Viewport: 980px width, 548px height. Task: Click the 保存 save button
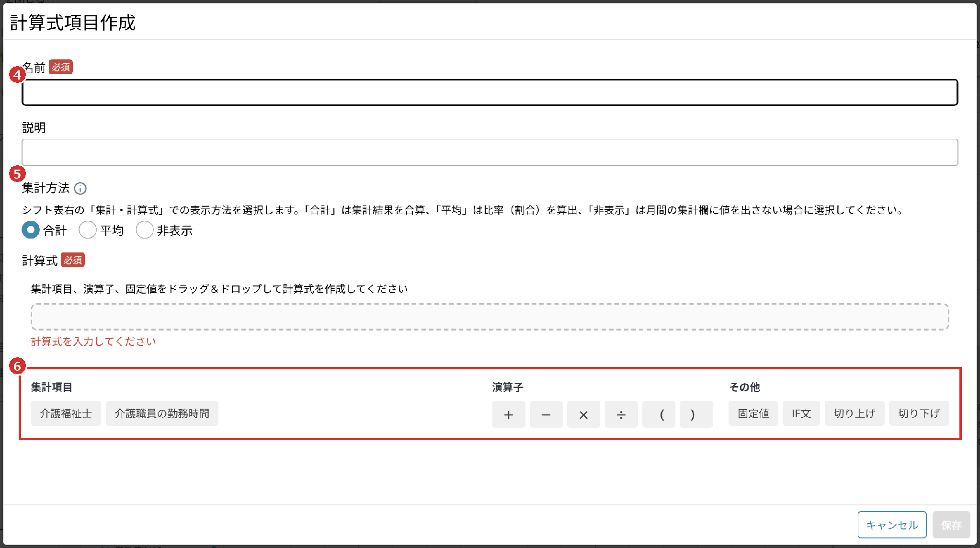click(951, 525)
